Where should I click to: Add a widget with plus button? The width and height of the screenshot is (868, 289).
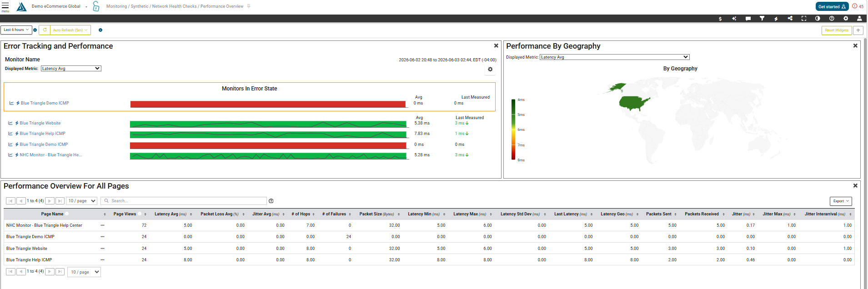click(x=858, y=30)
